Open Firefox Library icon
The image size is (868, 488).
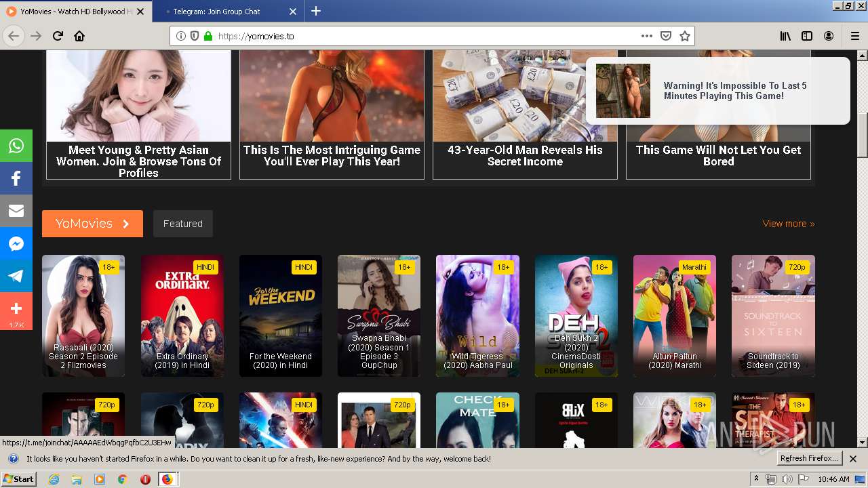pyautogui.click(x=785, y=36)
